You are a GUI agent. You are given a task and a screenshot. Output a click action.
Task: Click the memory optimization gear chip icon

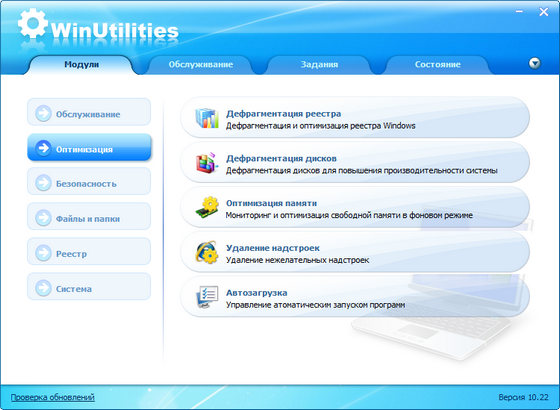pyautogui.click(x=207, y=208)
